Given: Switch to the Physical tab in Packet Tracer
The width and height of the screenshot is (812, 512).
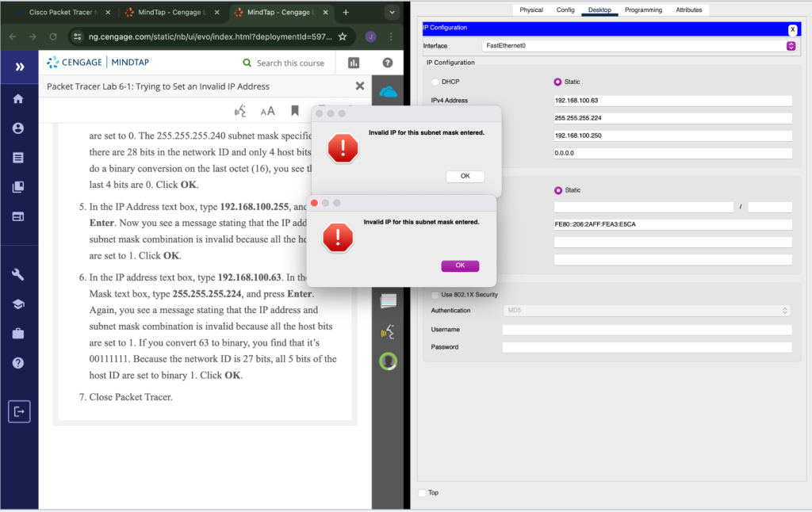Looking at the screenshot, I should tap(530, 10).
